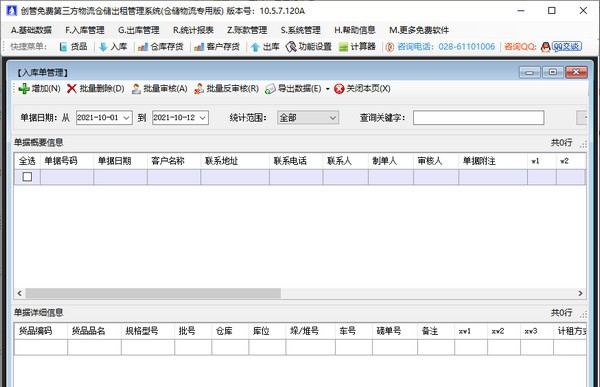Click the 备注 detail column header
The image size is (600, 387).
click(436, 331)
